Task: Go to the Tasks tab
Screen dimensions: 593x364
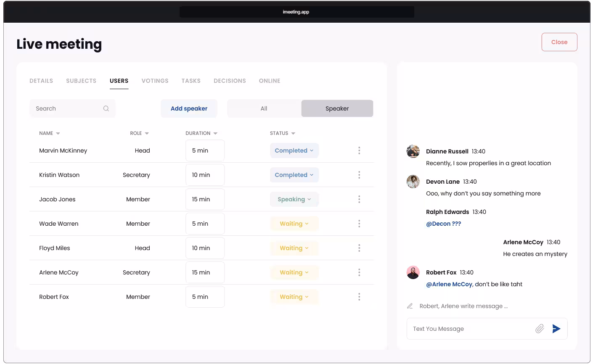Action: (191, 81)
